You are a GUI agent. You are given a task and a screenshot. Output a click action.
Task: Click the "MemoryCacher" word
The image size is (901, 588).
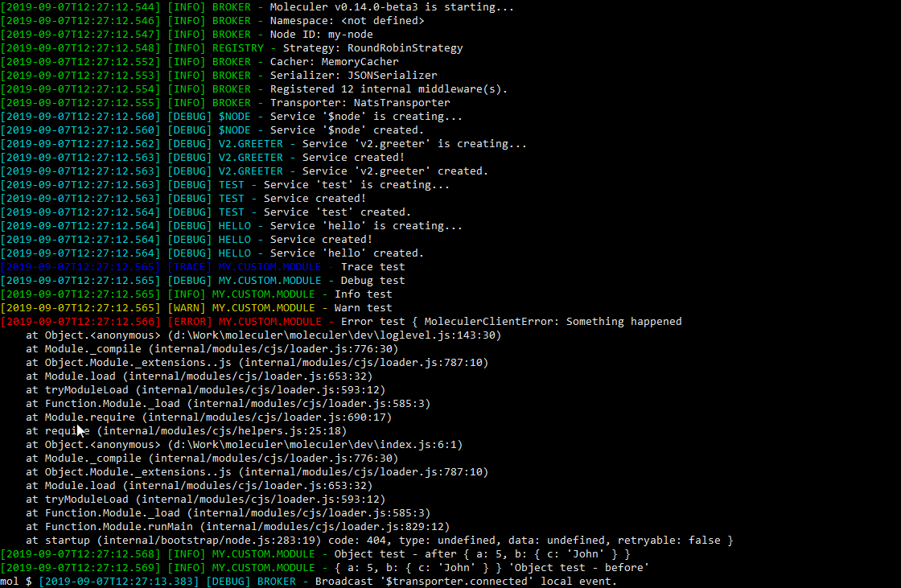coord(360,61)
